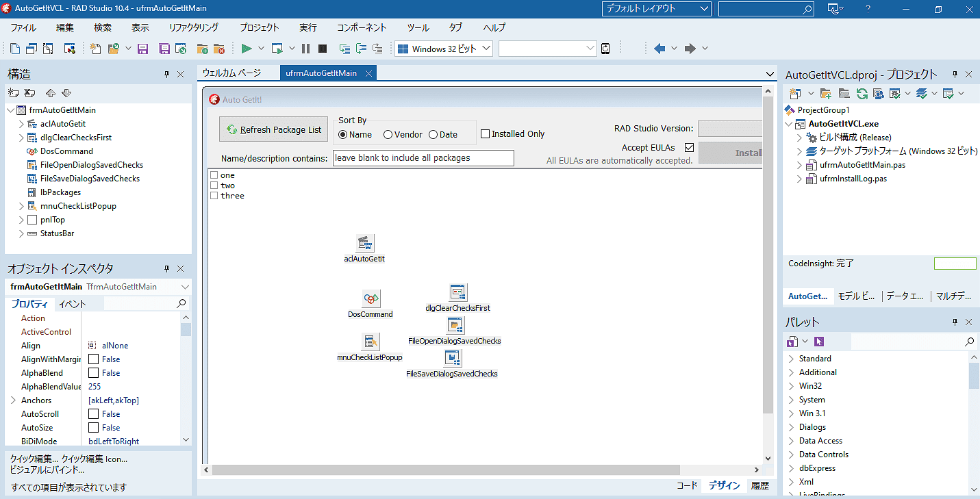
Task: Click the question mark help icon
Action: coord(868,9)
